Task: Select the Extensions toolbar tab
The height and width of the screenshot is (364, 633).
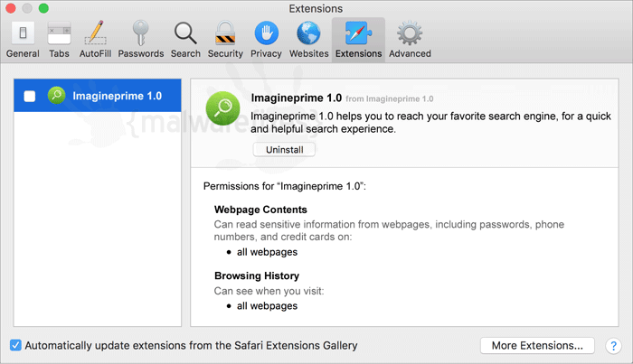Action: coord(358,40)
